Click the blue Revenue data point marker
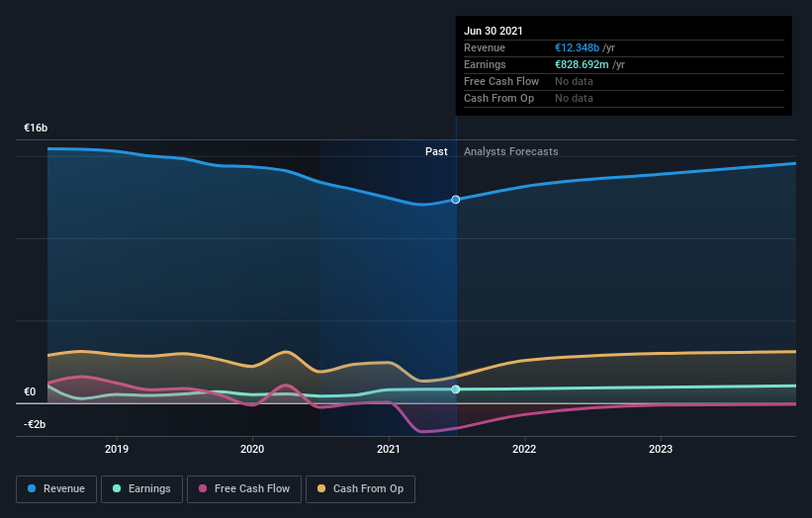 456,200
